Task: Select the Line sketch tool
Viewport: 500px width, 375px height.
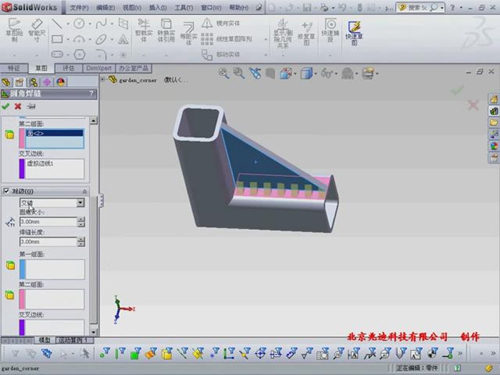Action: [57, 23]
